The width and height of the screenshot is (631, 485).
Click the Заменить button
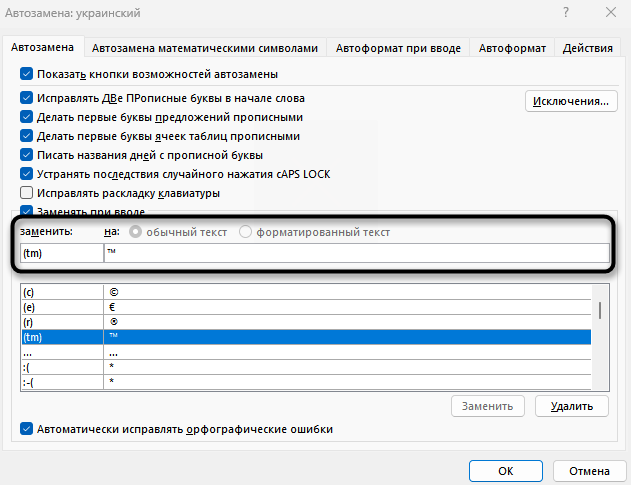coord(487,406)
